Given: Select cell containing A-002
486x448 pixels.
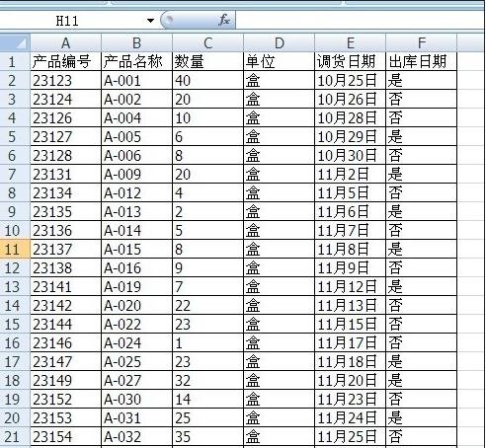Looking at the screenshot, I should click(137, 99).
